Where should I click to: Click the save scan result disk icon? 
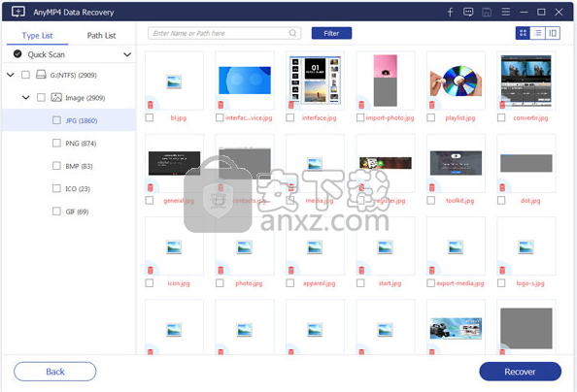point(487,13)
